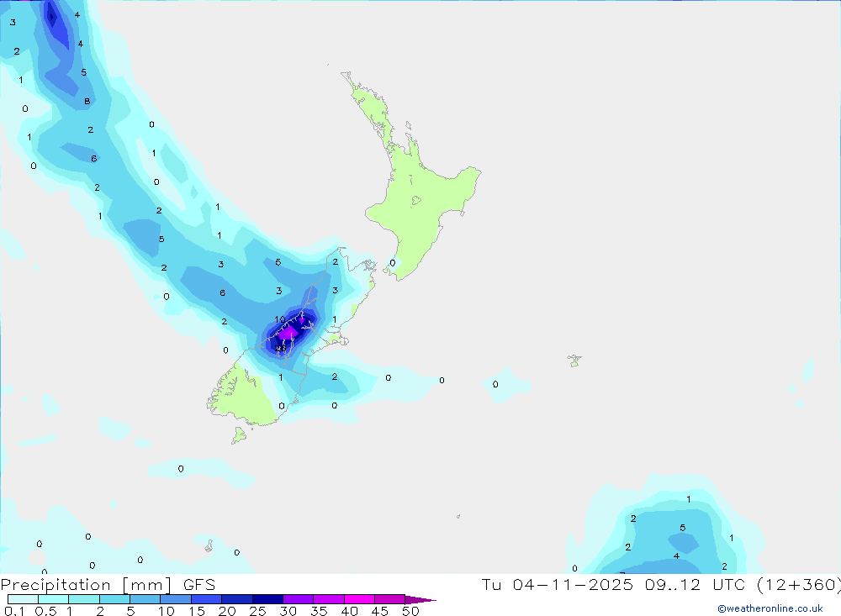Click the 'Precipitation [mm] GFS' title
Screen dimensions: 841x616
(108, 584)
